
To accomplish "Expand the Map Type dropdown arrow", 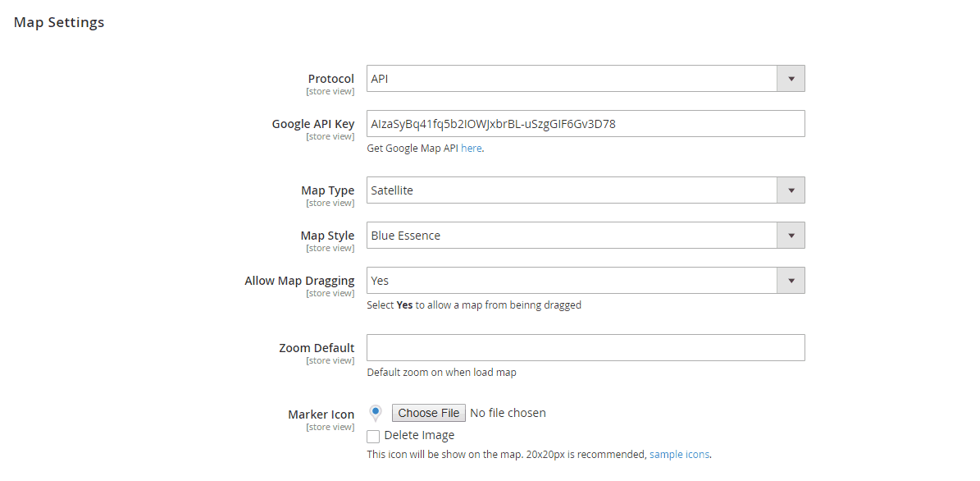I will point(791,190).
